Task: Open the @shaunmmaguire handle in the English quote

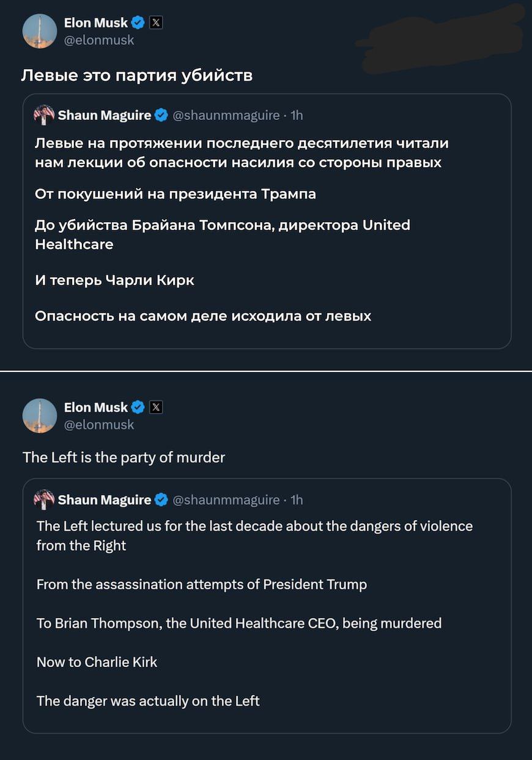Action: 226,500
